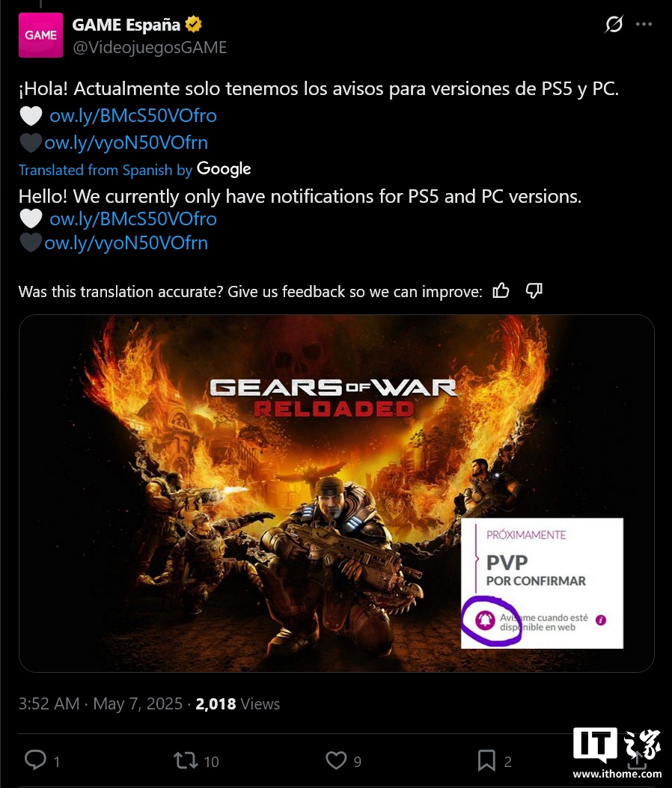Give thumbs up to the translation

[501, 290]
